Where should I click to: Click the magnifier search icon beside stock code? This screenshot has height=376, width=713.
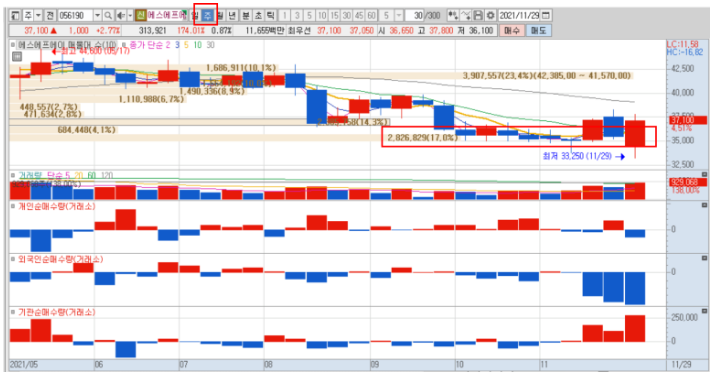108,15
